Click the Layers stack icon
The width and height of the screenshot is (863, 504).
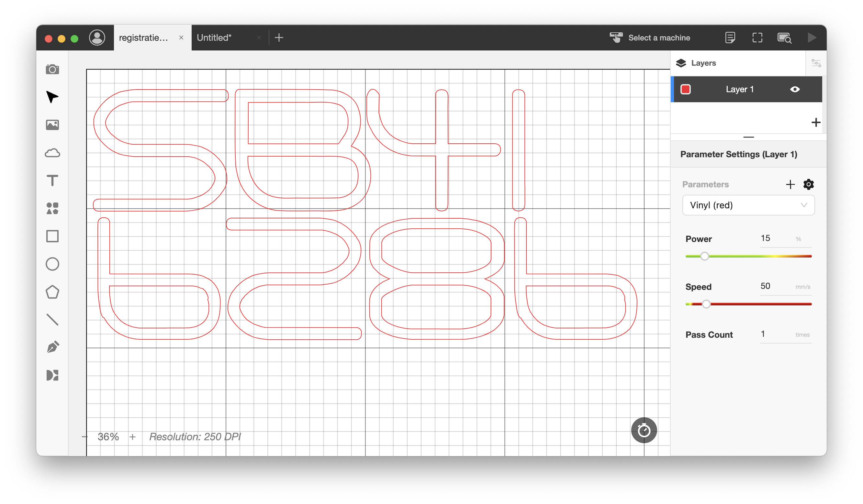(x=681, y=63)
